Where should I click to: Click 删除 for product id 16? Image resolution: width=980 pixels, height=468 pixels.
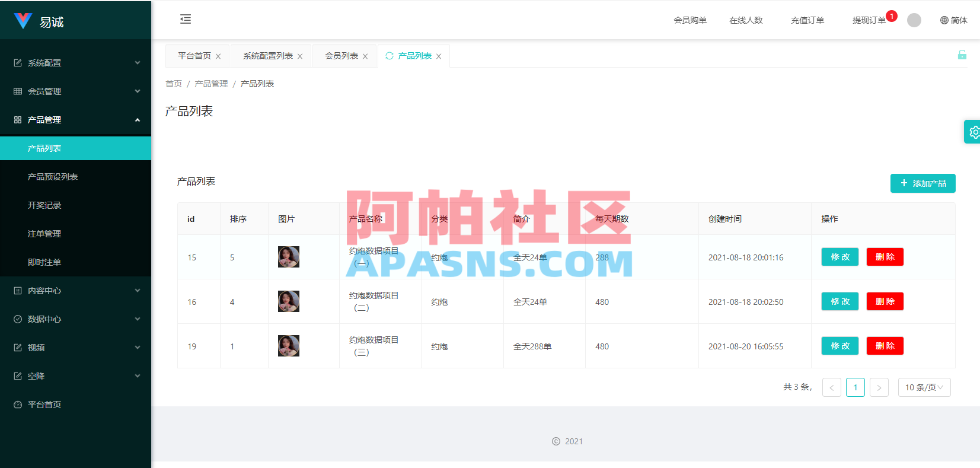(x=885, y=301)
